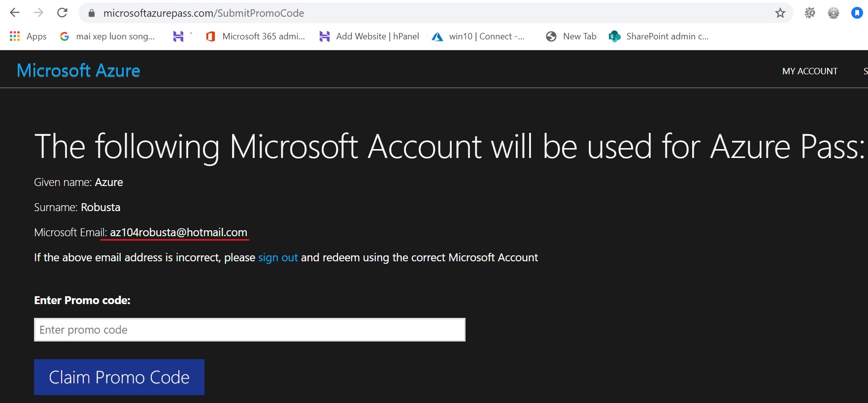This screenshot has height=403, width=868.
Task: Click the padlock icon in address bar
Action: (x=92, y=13)
